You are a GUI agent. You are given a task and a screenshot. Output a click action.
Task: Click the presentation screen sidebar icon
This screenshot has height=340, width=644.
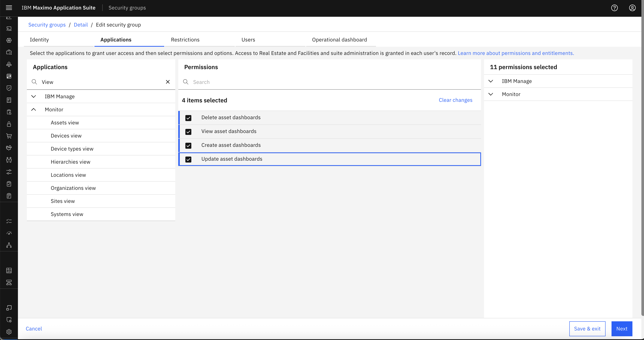9,29
